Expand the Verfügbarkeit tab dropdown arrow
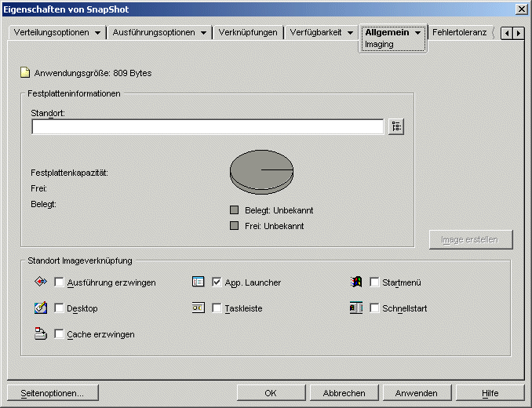The image size is (532, 408). click(x=350, y=33)
